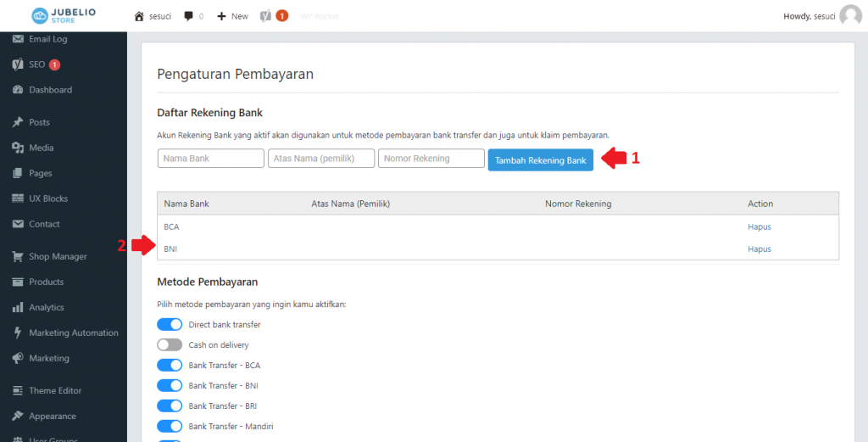
Task: Click WP Rocket in admin bar
Action: click(320, 17)
